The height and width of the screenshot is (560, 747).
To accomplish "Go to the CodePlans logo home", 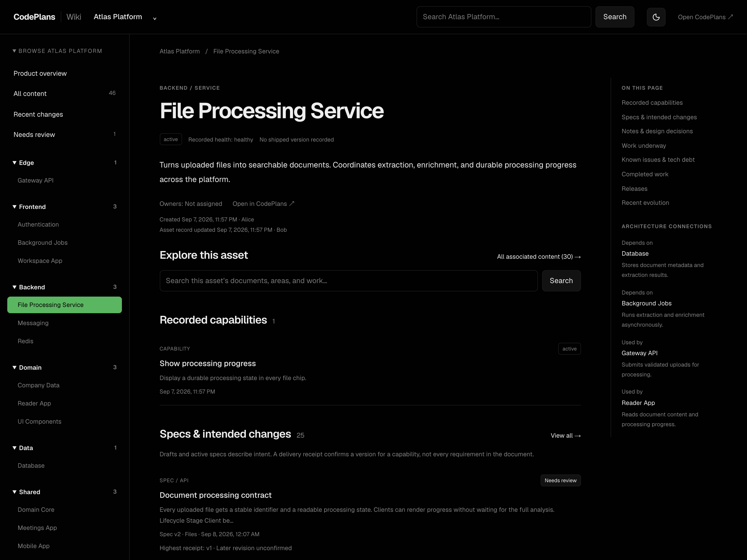I will coord(34,17).
